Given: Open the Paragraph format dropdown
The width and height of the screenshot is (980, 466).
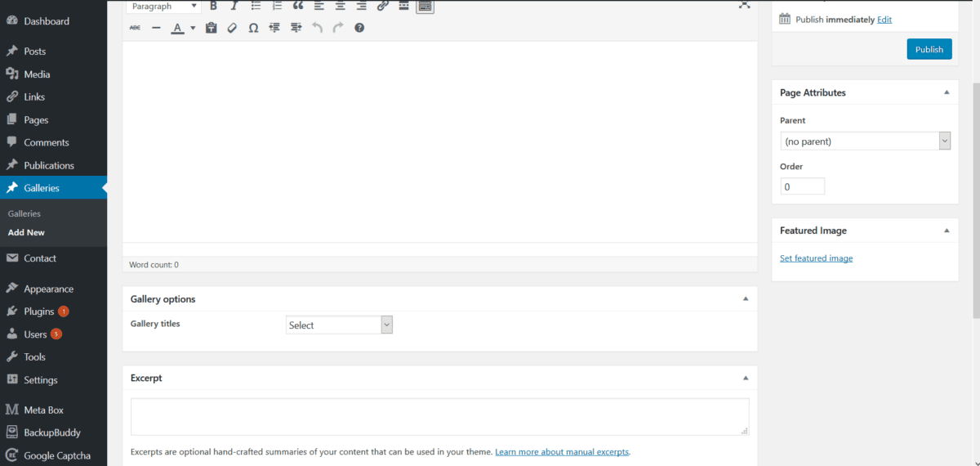Looking at the screenshot, I should pos(164,7).
